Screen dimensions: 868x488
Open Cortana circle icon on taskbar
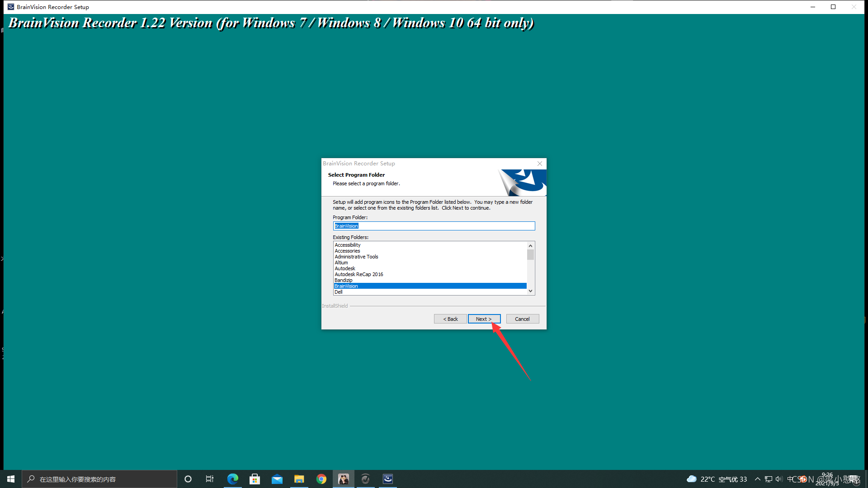(188, 479)
